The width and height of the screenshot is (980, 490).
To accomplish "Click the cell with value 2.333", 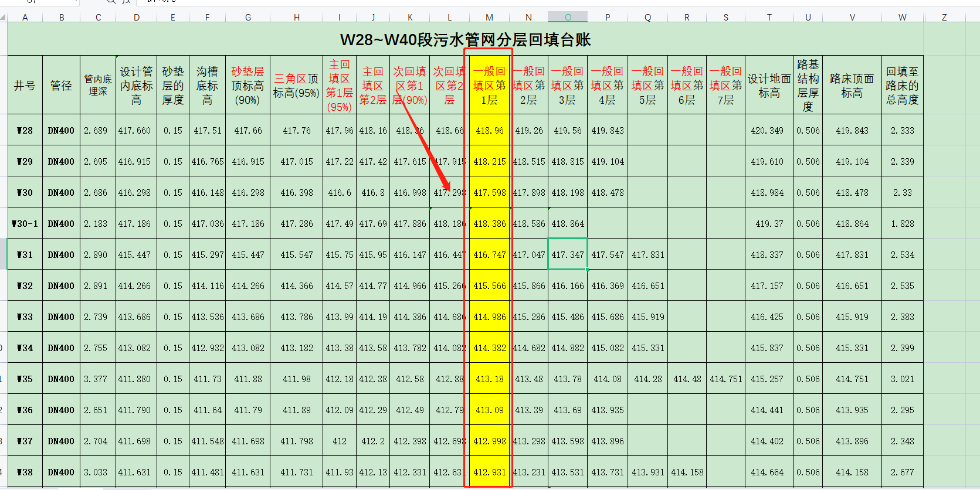I will (x=902, y=130).
